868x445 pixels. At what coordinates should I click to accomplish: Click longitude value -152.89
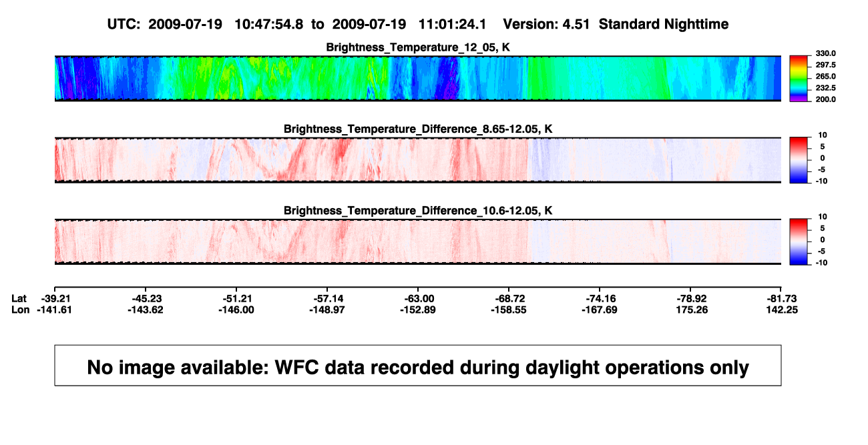(x=418, y=310)
